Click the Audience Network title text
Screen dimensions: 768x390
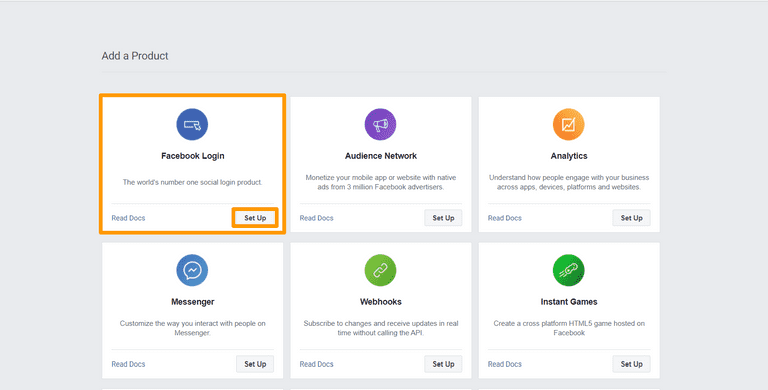(x=381, y=156)
